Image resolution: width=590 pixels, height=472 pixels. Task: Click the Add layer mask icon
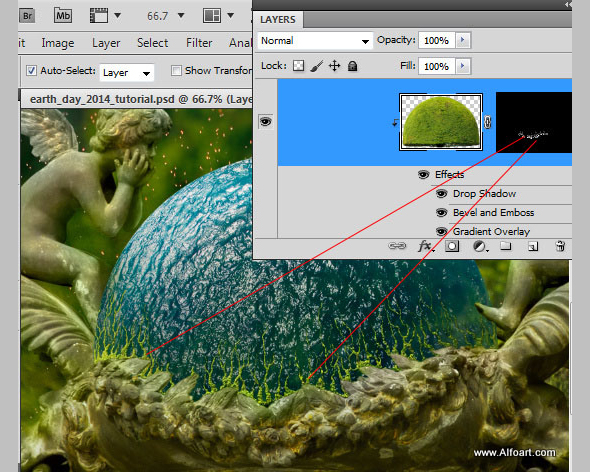(x=452, y=246)
